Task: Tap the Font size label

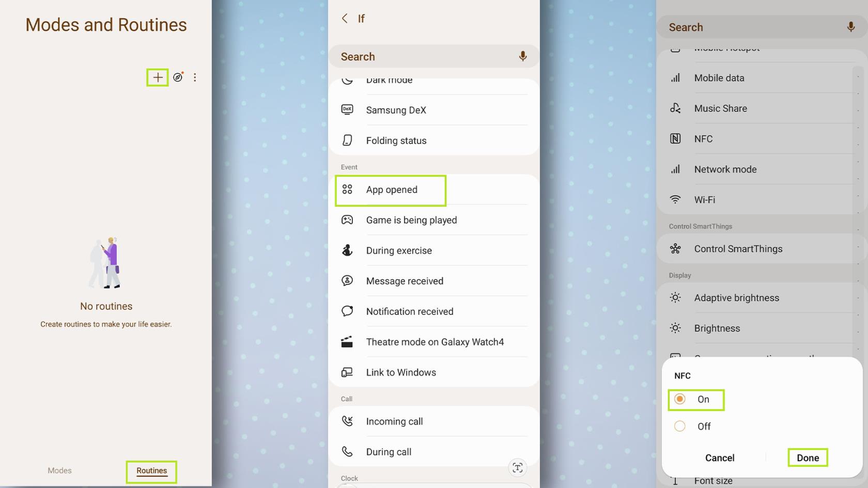Action: [x=713, y=481]
